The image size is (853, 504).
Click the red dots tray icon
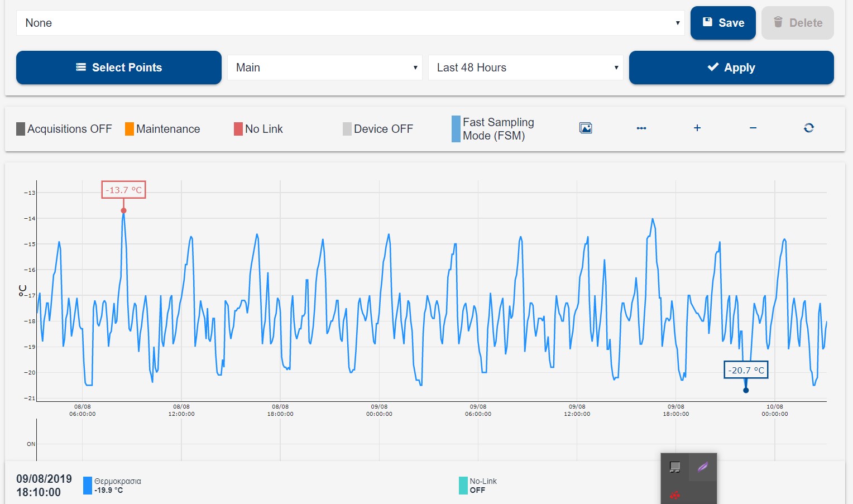[675, 495]
